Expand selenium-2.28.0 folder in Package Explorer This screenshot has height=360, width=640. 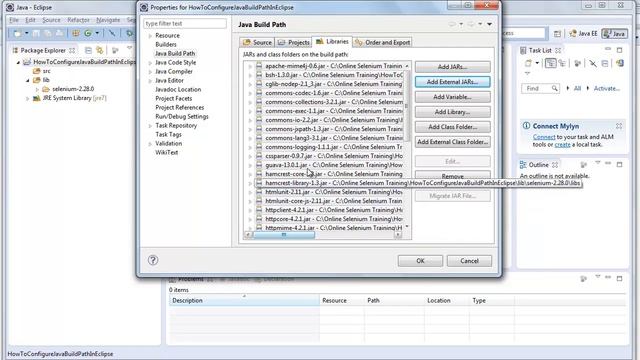tap(37, 89)
